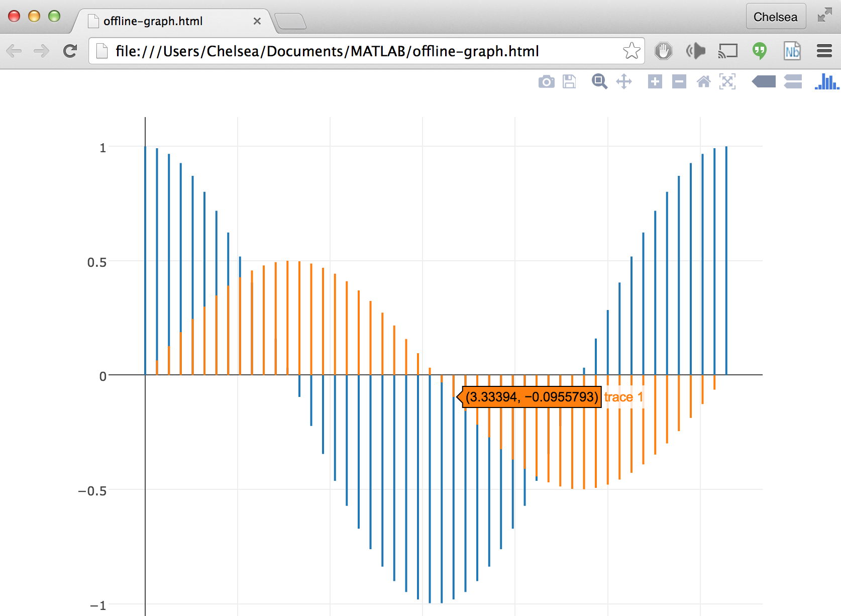Enable show closest data on hover

[x=763, y=81]
